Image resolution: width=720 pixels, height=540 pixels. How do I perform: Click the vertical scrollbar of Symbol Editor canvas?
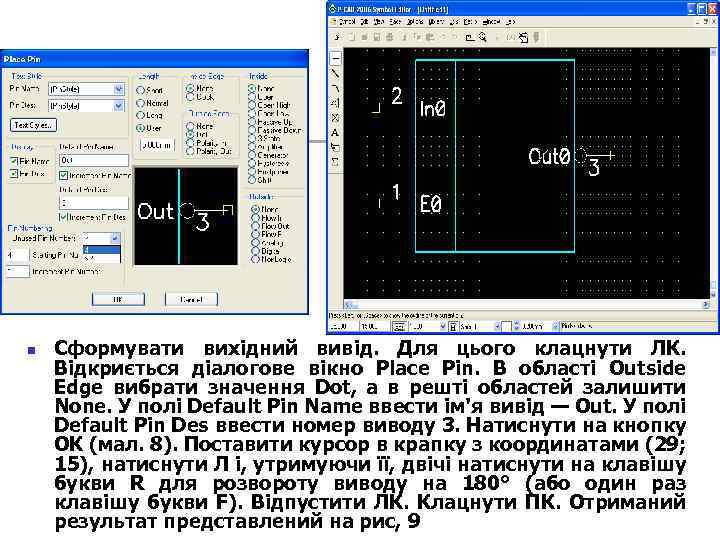coord(714,174)
